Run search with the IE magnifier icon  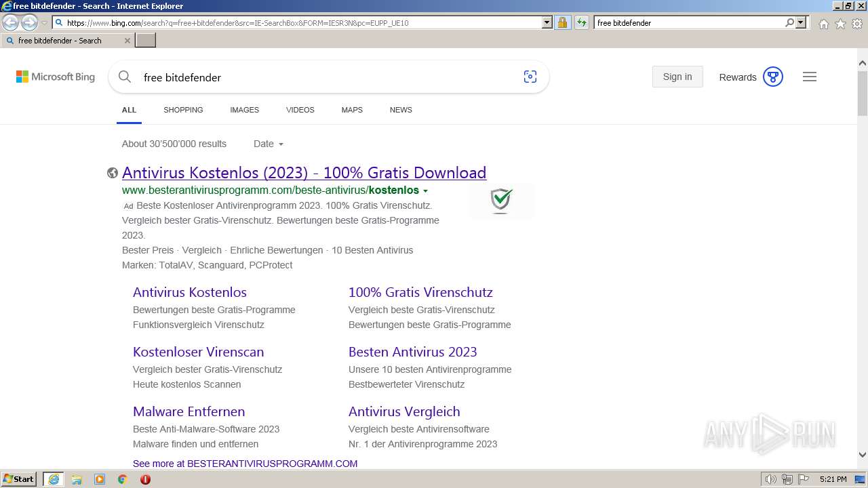pos(789,22)
